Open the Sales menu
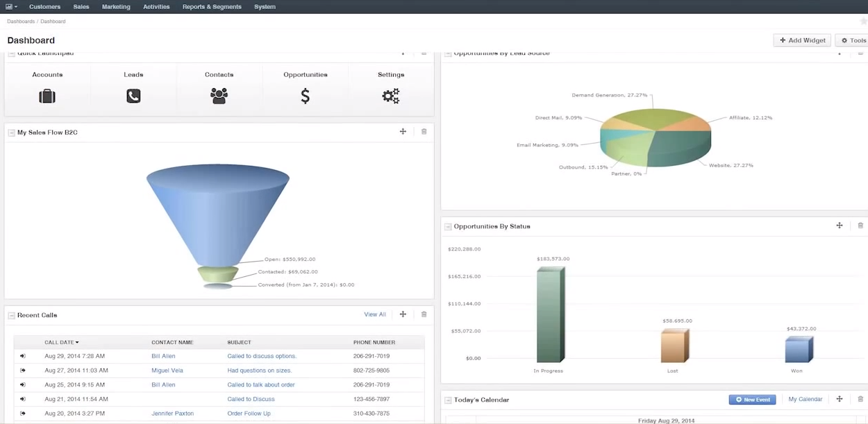 (81, 6)
